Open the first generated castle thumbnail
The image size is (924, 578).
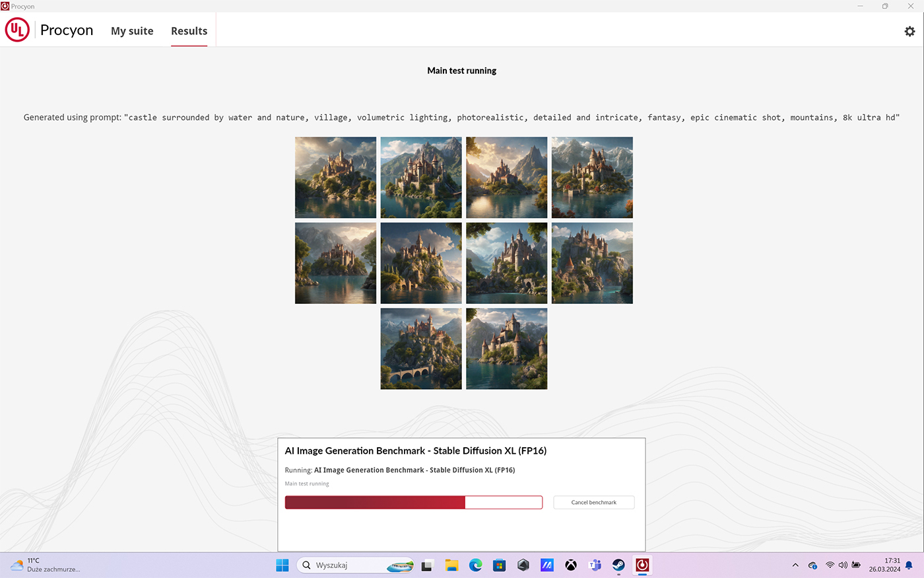tap(335, 178)
